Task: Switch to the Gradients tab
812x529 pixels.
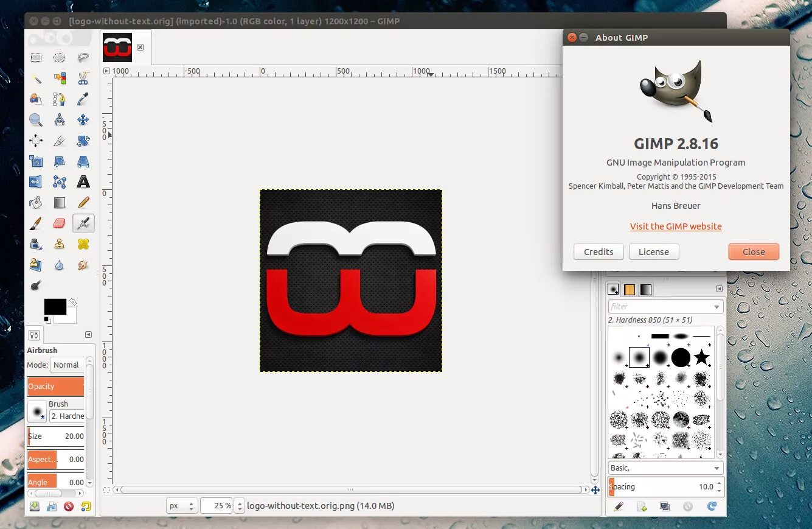Action: click(645, 289)
